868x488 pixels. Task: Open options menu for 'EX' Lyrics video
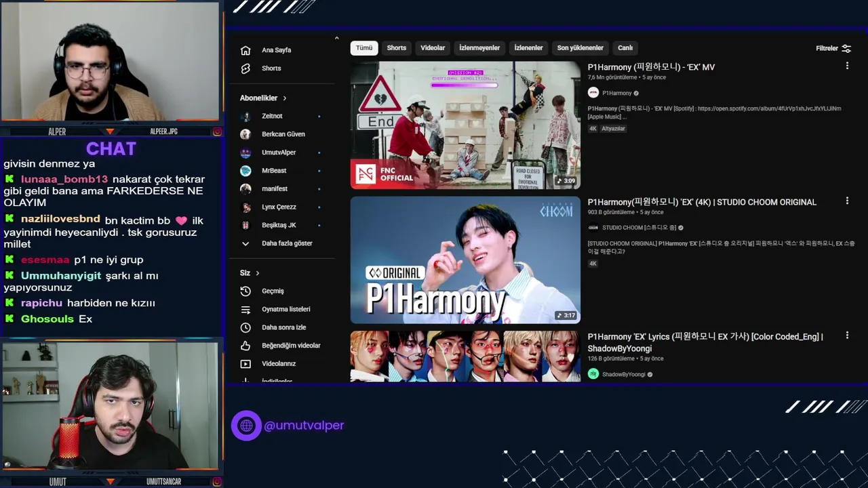click(x=847, y=335)
